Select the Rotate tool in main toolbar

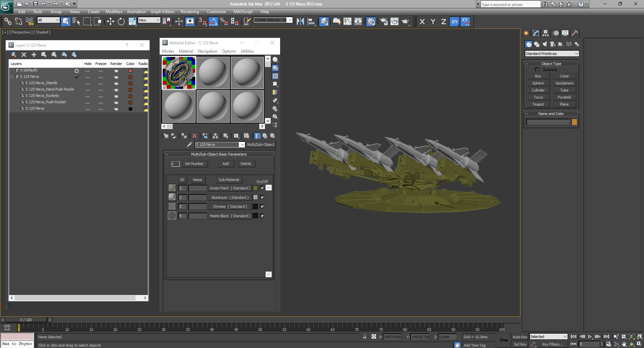click(121, 21)
